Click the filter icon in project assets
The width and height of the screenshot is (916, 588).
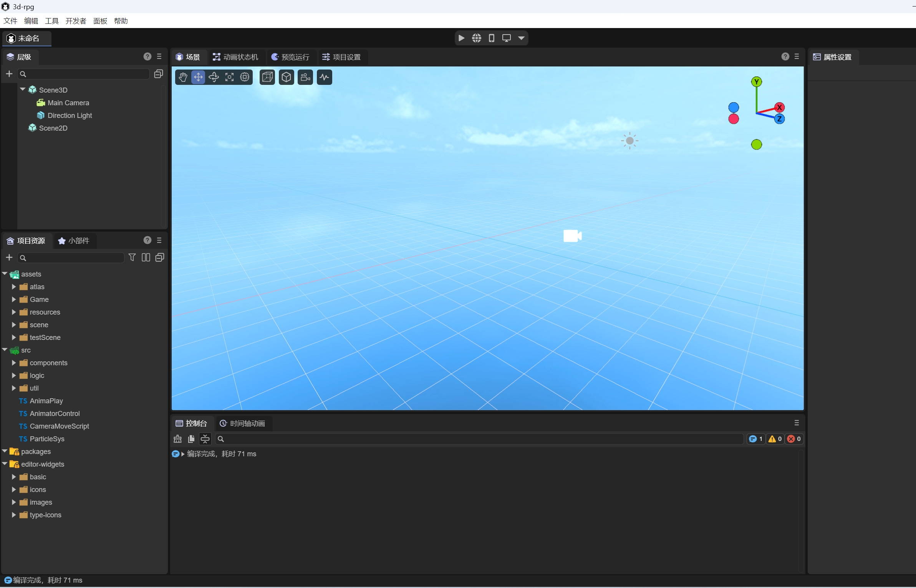pos(132,257)
